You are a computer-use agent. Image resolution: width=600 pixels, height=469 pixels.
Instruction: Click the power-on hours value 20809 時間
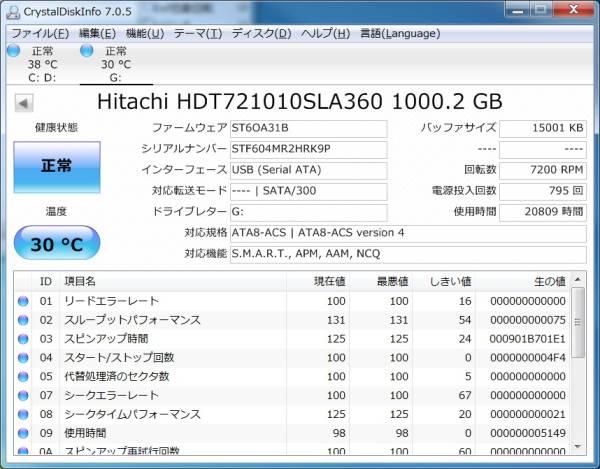pos(543,213)
